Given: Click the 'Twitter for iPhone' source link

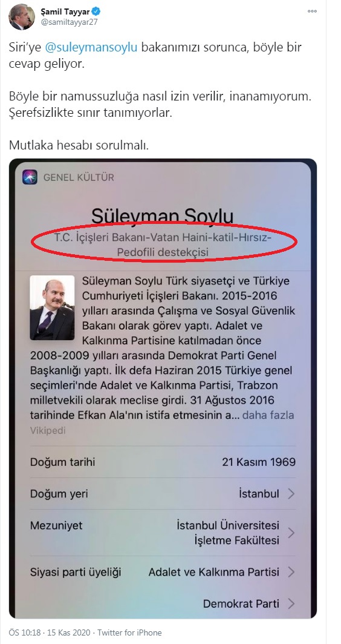Looking at the screenshot, I should tap(129, 632).
